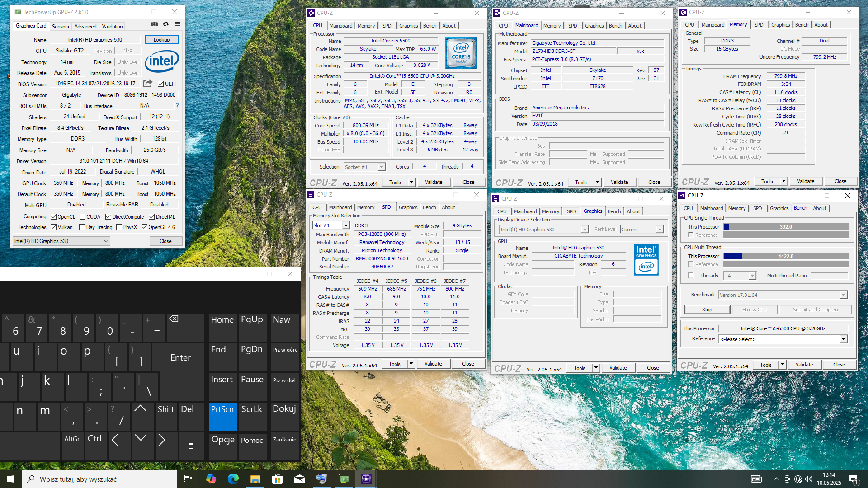The width and height of the screenshot is (868, 488).
Task: Click the GPU-Z screenshot camera icon
Action: pos(154,24)
